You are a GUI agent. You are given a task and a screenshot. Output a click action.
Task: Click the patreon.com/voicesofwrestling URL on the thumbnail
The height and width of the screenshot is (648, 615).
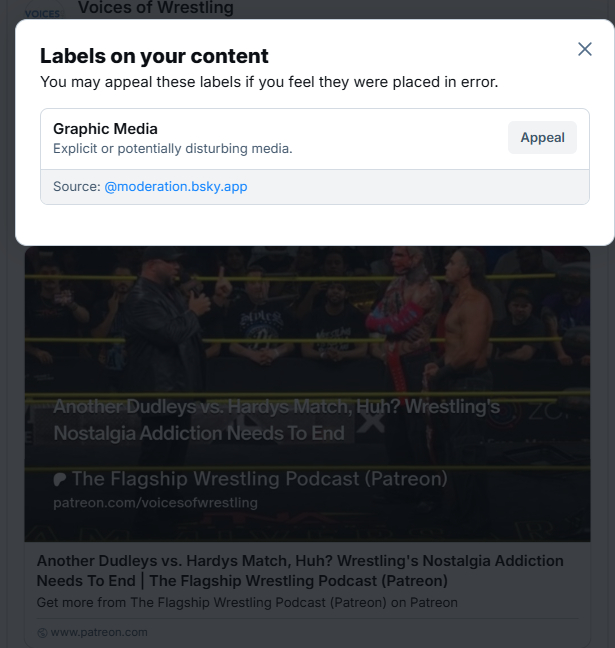click(155, 502)
